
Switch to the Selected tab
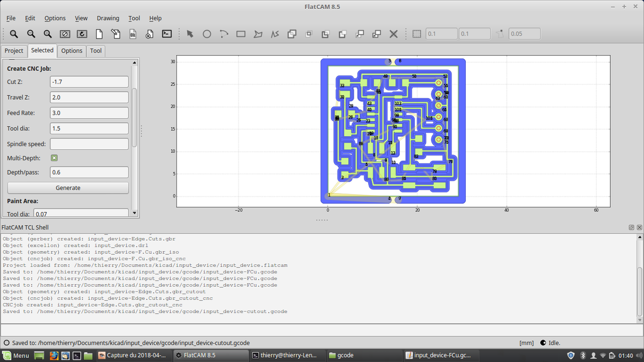42,50
